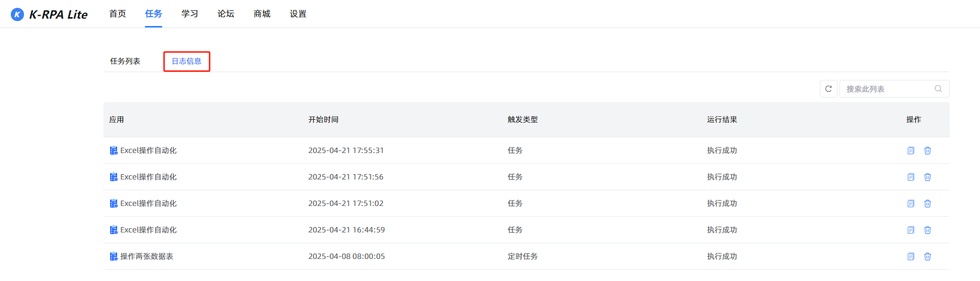Open the 首页 menu
The height and width of the screenshot is (281, 980).
click(x=118, y=14)
